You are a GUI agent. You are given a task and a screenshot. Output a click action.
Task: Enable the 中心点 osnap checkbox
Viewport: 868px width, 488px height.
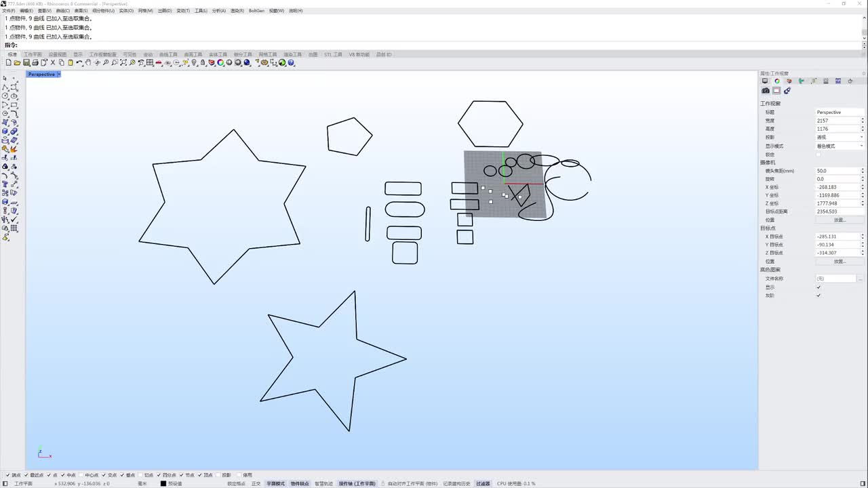[82, 475]
